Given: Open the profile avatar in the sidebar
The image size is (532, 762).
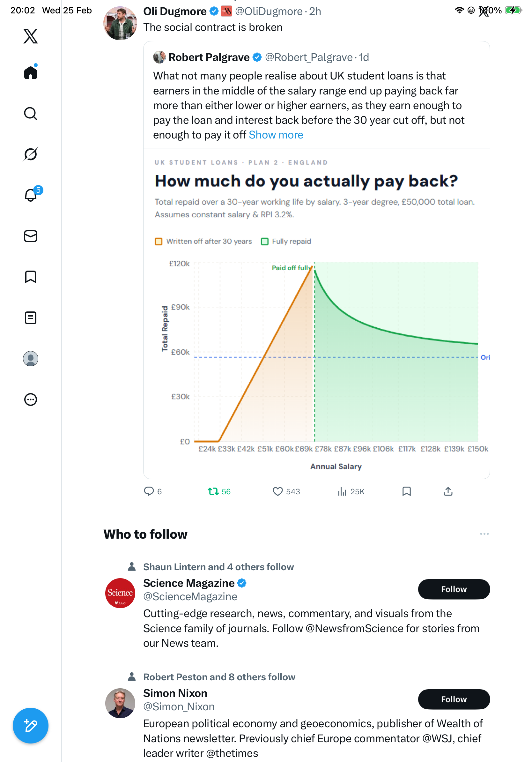Looking at the screenshot, I should [31, 358].
